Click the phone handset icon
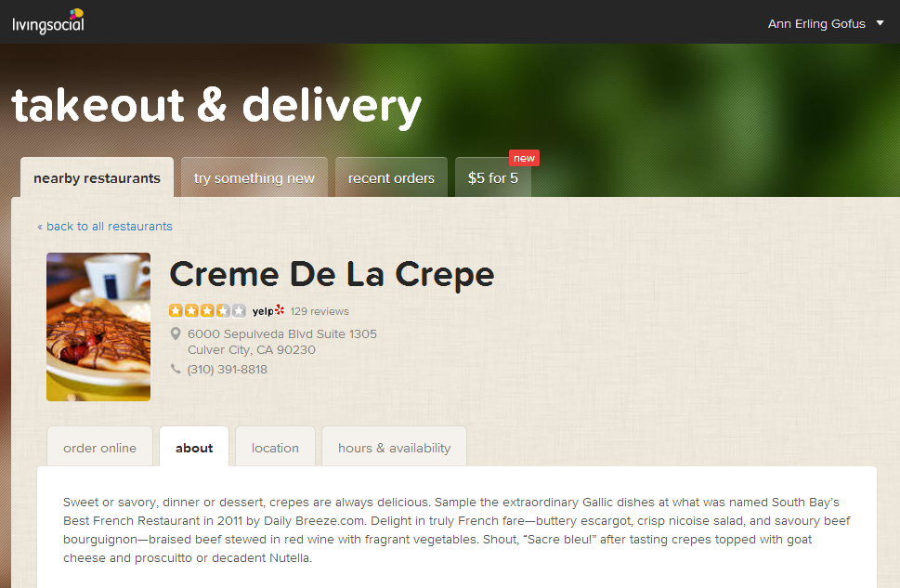Screen dimensions: 900x588 coord(176,369)
